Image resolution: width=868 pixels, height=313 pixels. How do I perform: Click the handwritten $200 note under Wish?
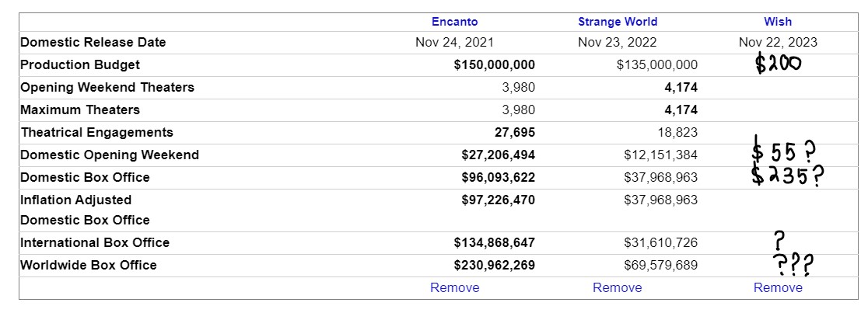point(778,64)
